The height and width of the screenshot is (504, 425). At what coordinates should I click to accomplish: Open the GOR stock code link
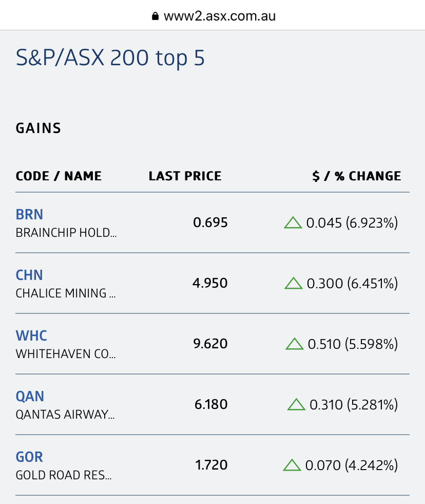[29, 457]
